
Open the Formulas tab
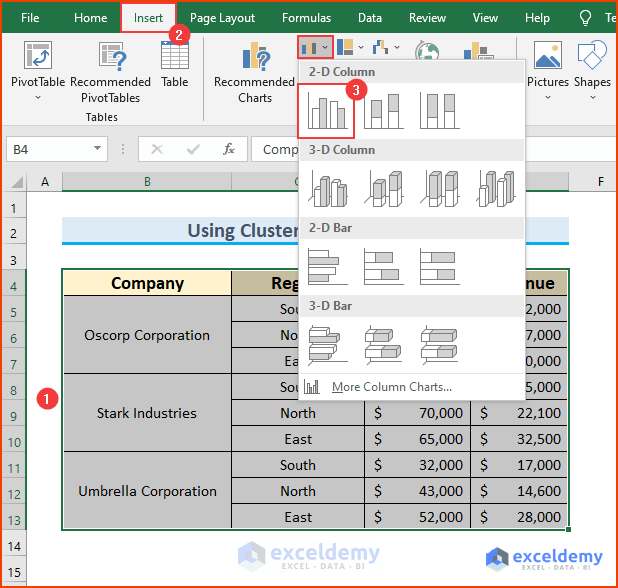pos(306,18)
